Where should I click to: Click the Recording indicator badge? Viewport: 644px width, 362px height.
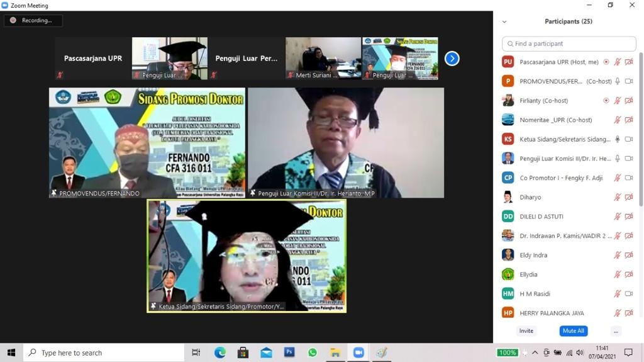[33, 20]
